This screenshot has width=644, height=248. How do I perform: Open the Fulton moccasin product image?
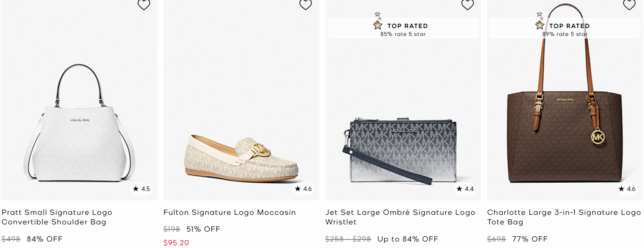click(x=241, y=157)
